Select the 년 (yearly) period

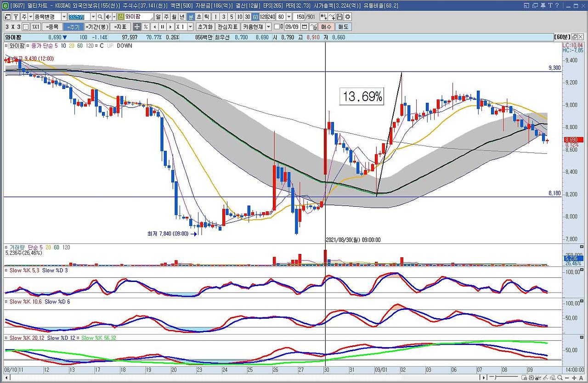pos(182,17)
